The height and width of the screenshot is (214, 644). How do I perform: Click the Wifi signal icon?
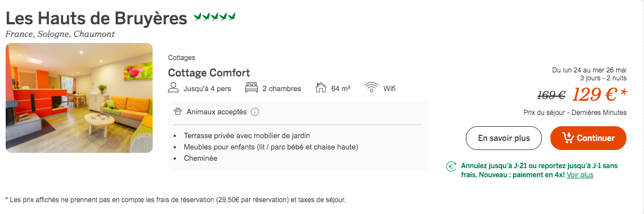click(x=371, y=88)
